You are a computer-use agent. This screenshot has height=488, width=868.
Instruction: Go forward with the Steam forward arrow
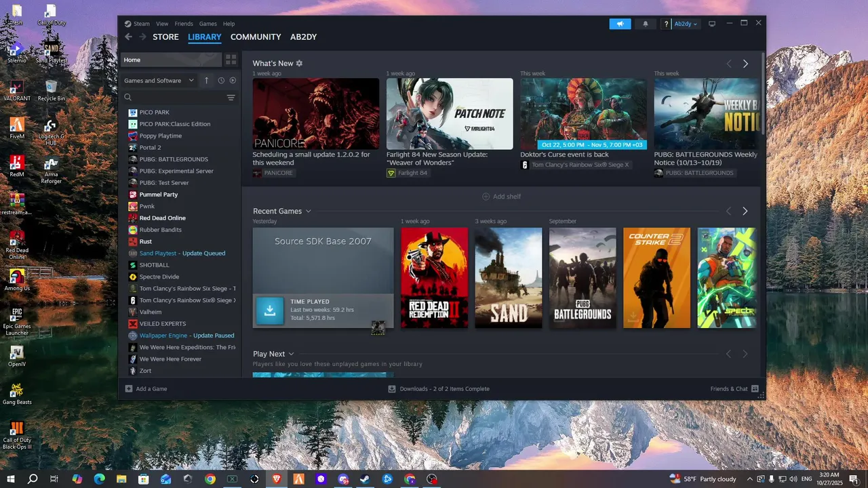click(x=142, y=37)
